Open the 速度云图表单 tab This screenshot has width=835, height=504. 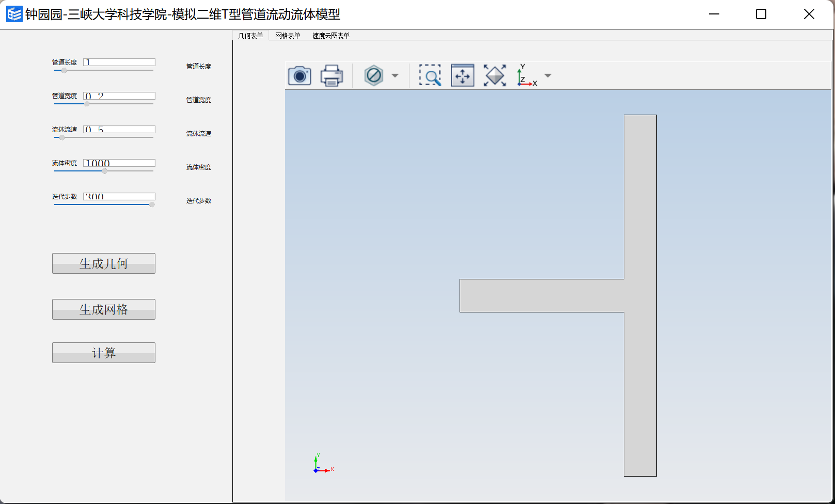[x=331, y=36]
